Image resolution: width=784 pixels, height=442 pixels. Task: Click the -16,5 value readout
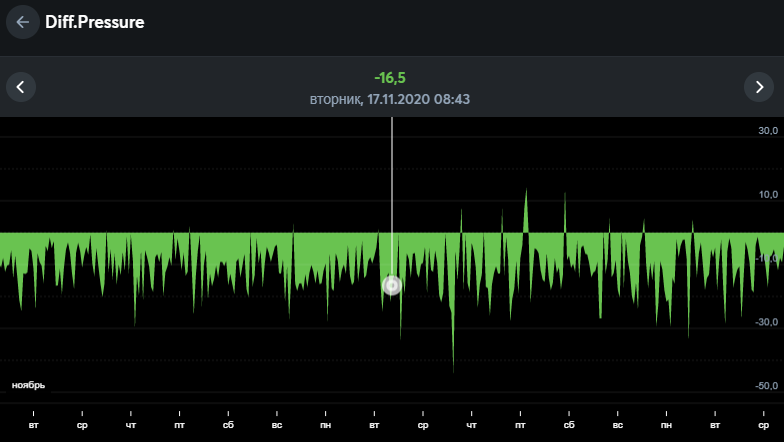tap(390, 78)
